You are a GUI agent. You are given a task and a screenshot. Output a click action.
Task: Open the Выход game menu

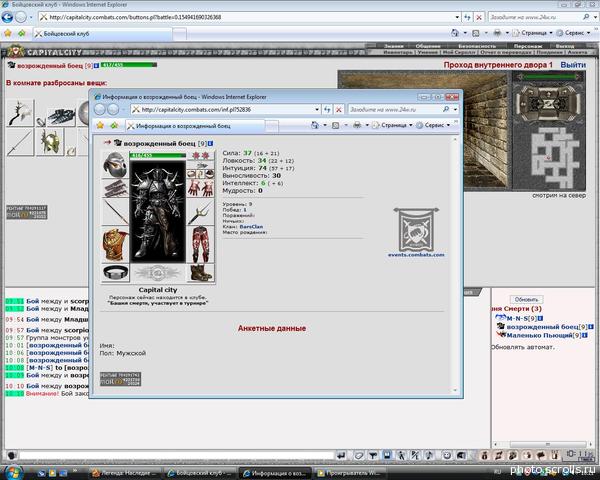pyautogui.click(x=565, y=46)
